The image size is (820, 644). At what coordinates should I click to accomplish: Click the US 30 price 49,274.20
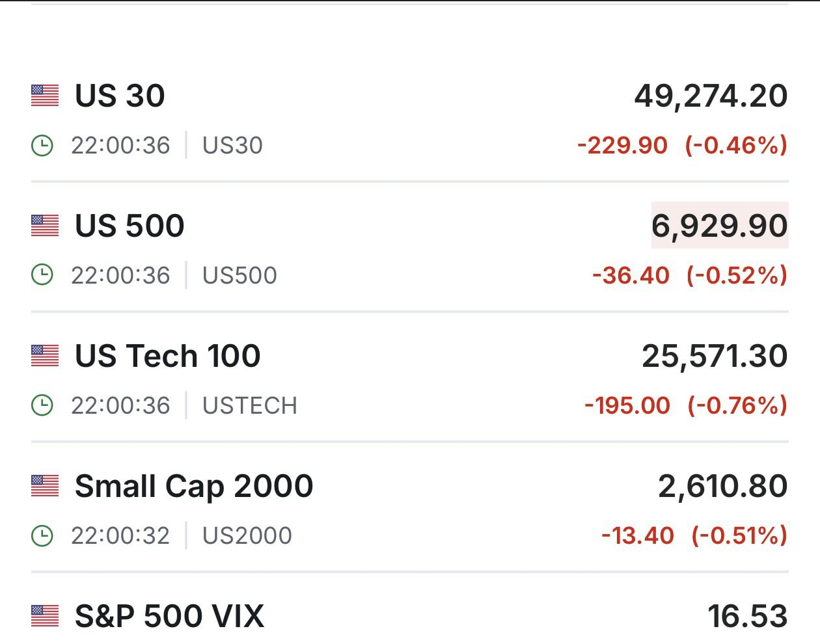pos(711,96)
